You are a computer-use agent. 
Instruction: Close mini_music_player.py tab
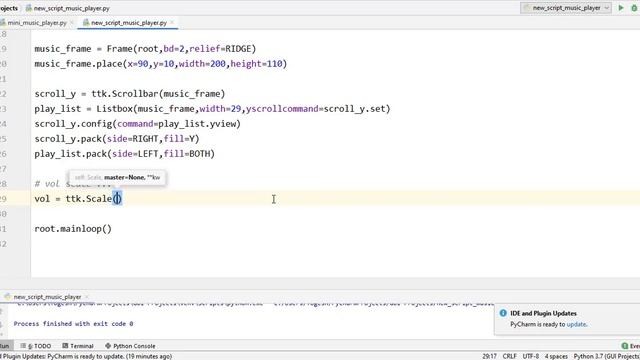pos(72,23)
